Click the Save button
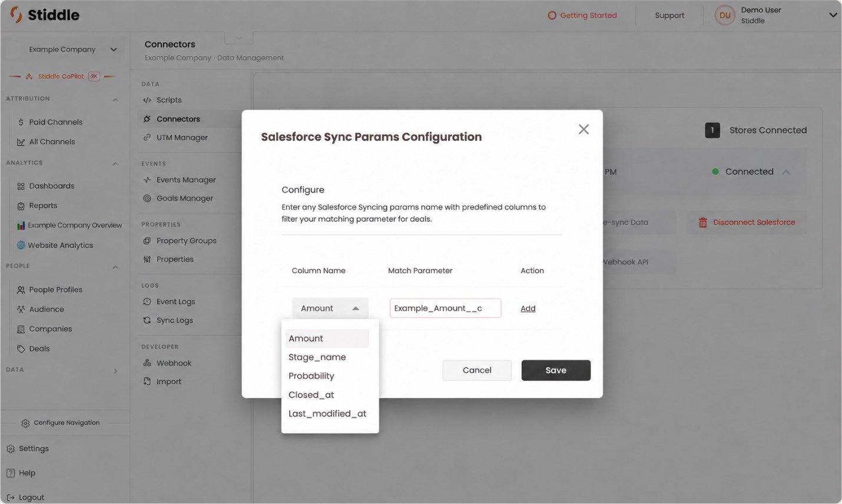 coord(556,370)
